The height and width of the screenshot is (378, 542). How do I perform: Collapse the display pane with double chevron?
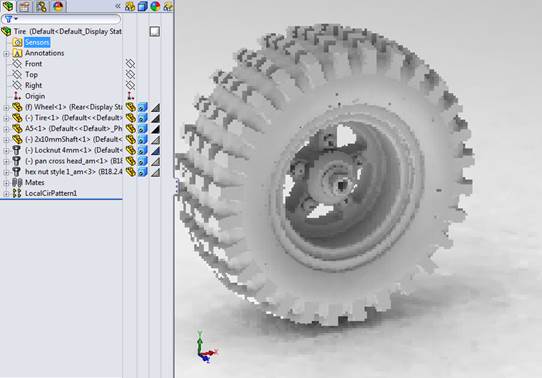pyautogui.click(x=118, y=6)
